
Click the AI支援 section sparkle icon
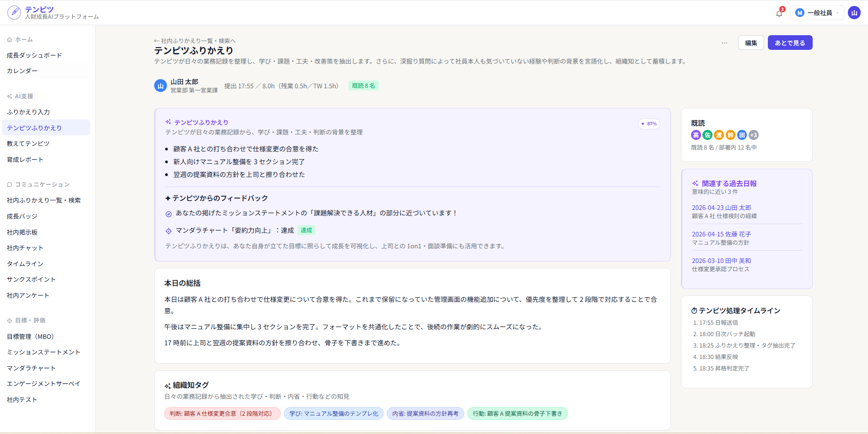point(10,96)
